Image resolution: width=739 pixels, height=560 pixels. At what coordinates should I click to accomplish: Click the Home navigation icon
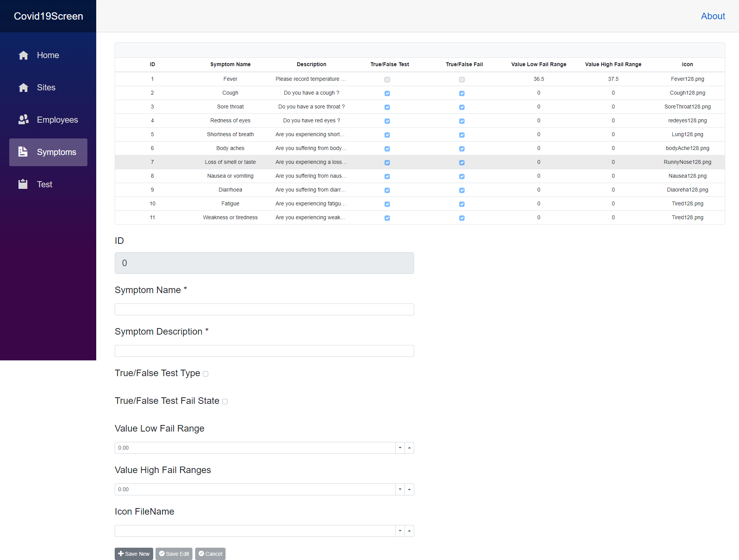[x=23, y=55]
